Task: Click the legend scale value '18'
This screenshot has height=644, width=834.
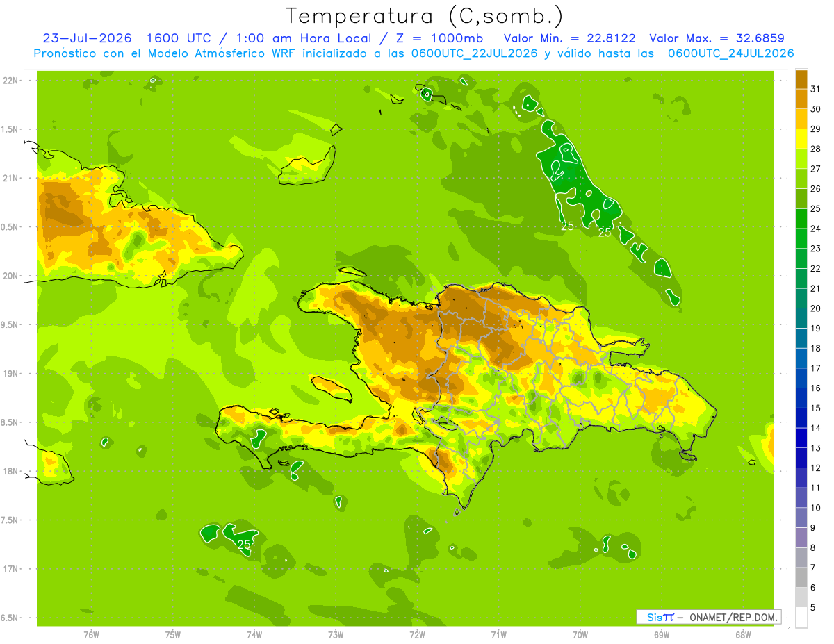Action: click(815, 348)
